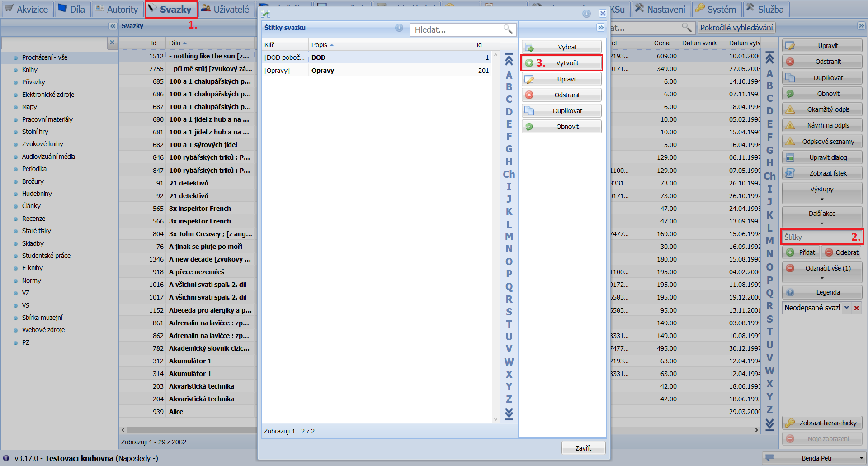The width and height of the screenshot is (868, 466).
Task: Open the Legenda
Action: [x=822, y=292]
